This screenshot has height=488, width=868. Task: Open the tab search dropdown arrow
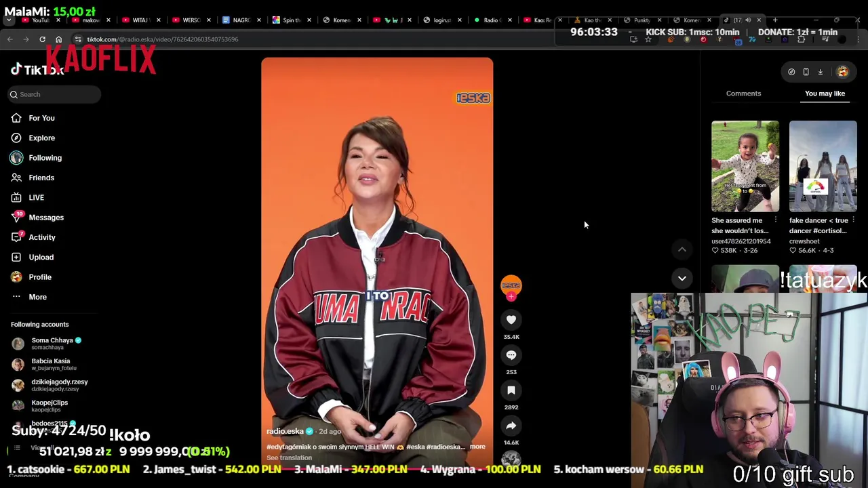click(x=9, y=20)
